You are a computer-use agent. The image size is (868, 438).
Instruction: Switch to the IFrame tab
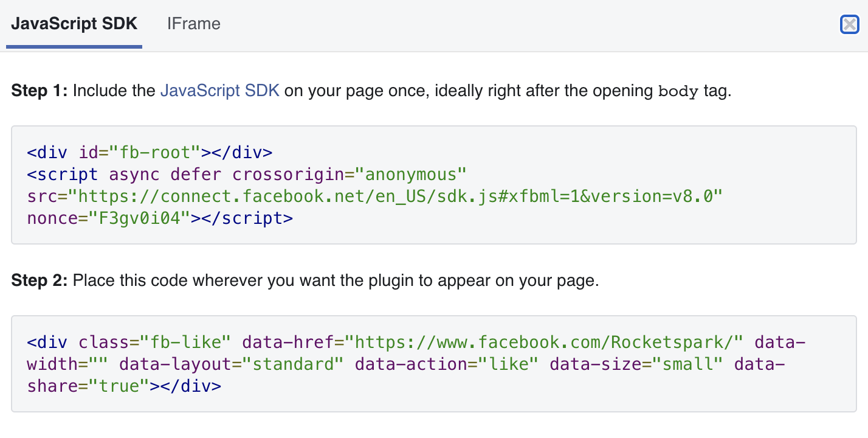click(x=194, y=24)
